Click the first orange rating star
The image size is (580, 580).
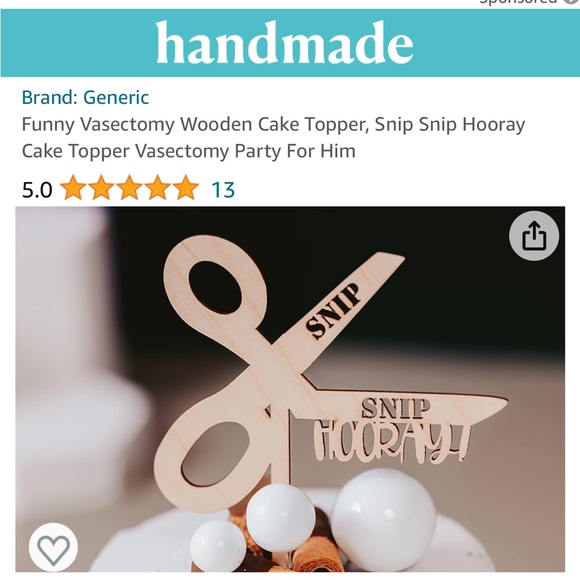73,188
